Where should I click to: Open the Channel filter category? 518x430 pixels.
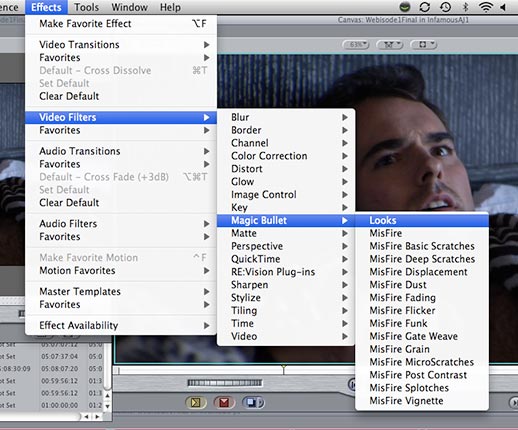click(286, 143)
